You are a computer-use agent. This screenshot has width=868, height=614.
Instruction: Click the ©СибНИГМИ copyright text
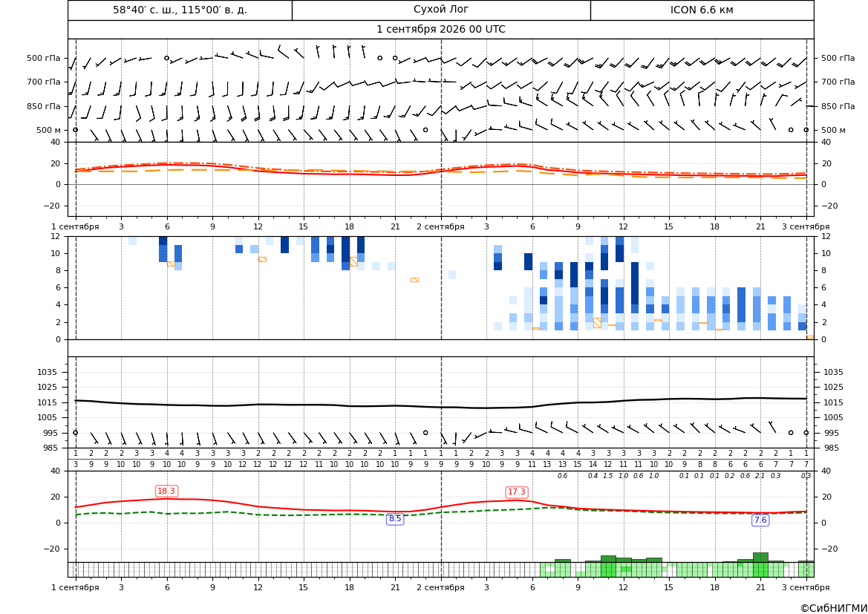pos(834,608)
